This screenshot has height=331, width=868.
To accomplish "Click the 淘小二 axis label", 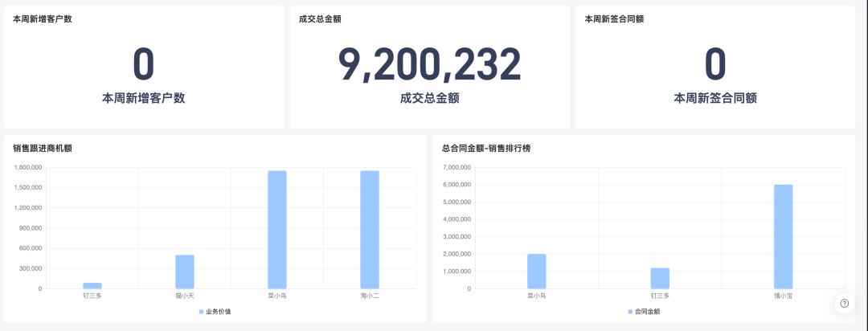I will pos(370,296).
